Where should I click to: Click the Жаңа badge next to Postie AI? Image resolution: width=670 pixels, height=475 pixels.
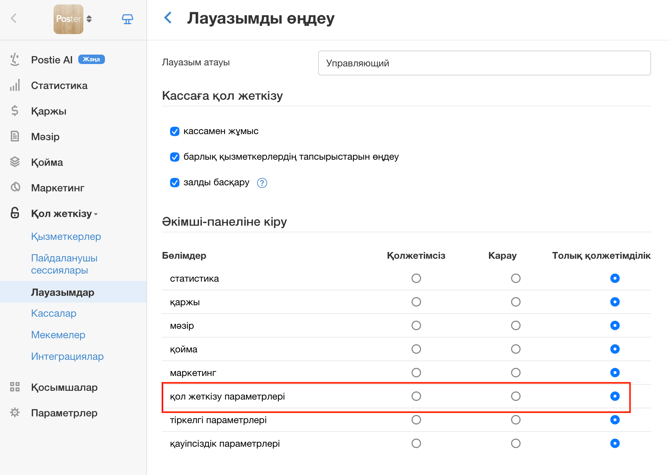click(x=91, y=59)
